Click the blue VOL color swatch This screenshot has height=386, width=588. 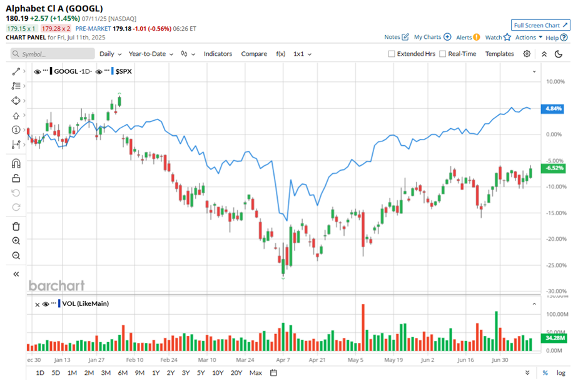tap(59, 303)
